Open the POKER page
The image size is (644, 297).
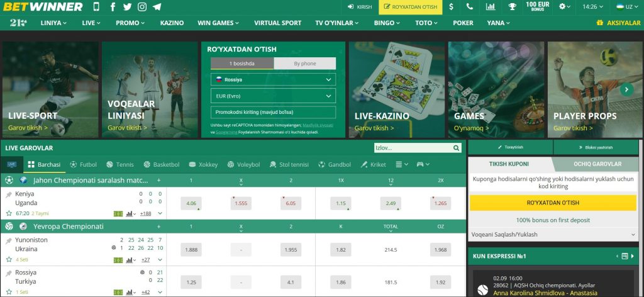(463, 23)
